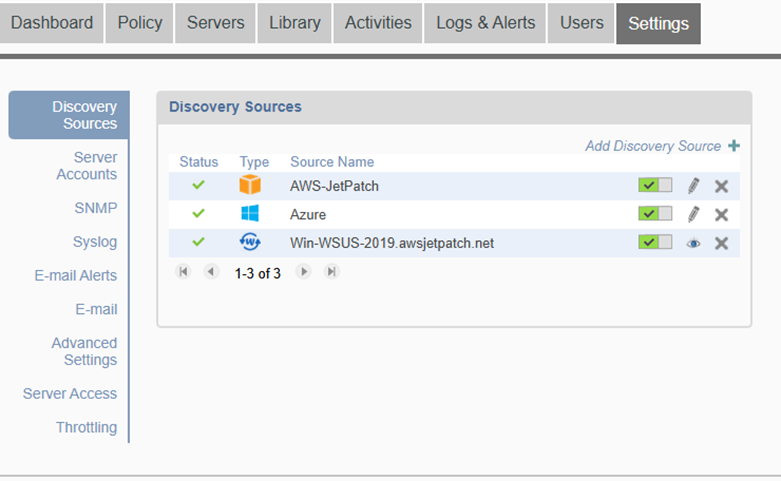Open Server Accounts settings section

(86, 166)
